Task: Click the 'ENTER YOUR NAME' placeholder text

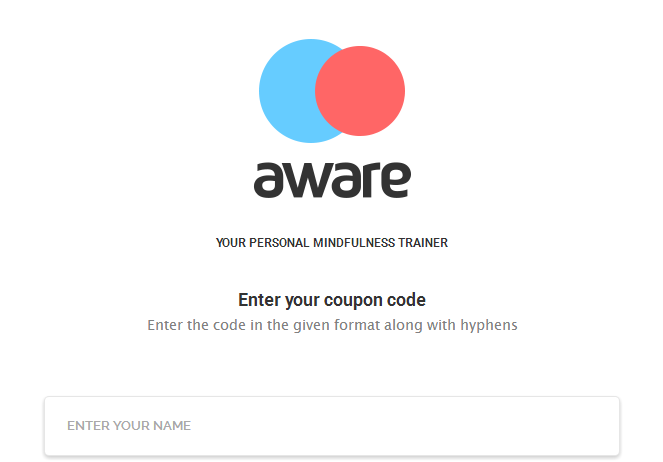Action: point(129,426)
